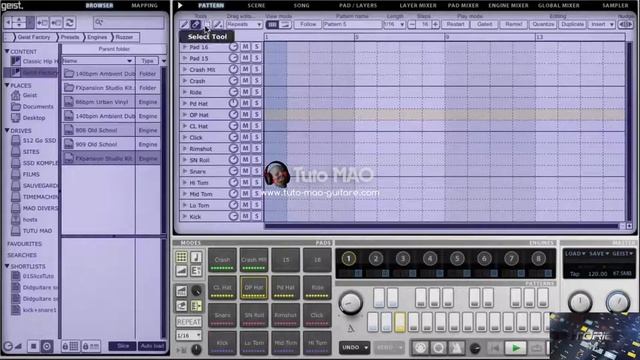Open the GLOBAL MIXER tab
This screenshot has width=640, height=360.
coord(559,6)
